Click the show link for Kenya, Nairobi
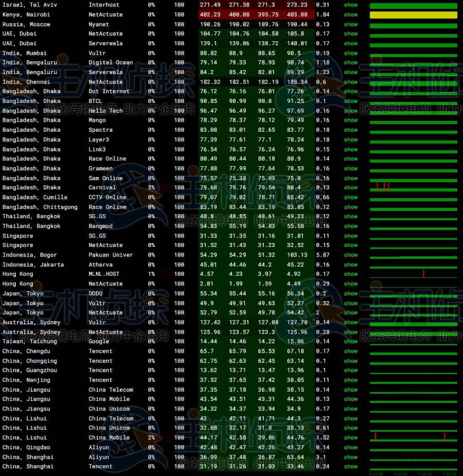This screenshot has height=476, width=463. (x=350, y=14)
